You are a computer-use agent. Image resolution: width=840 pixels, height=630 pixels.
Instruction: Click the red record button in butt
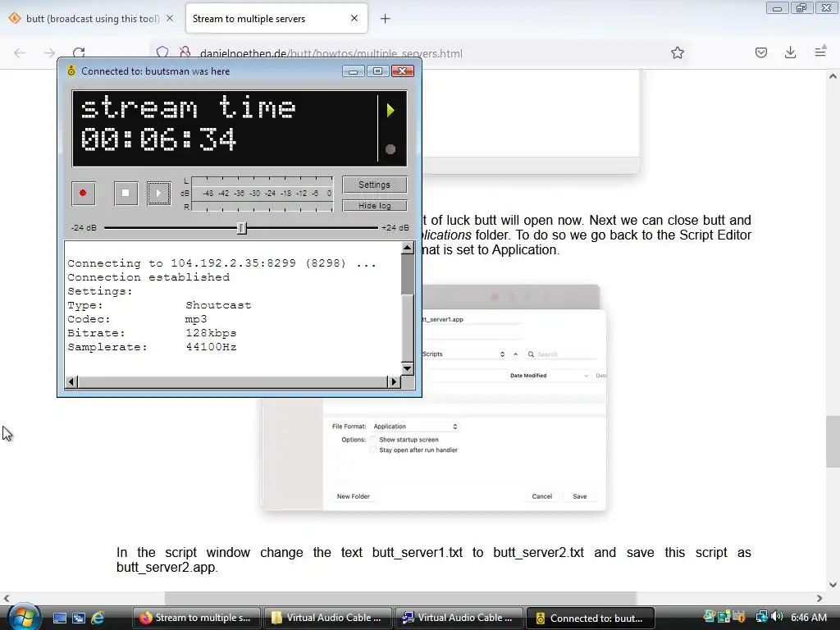(83, 194)
